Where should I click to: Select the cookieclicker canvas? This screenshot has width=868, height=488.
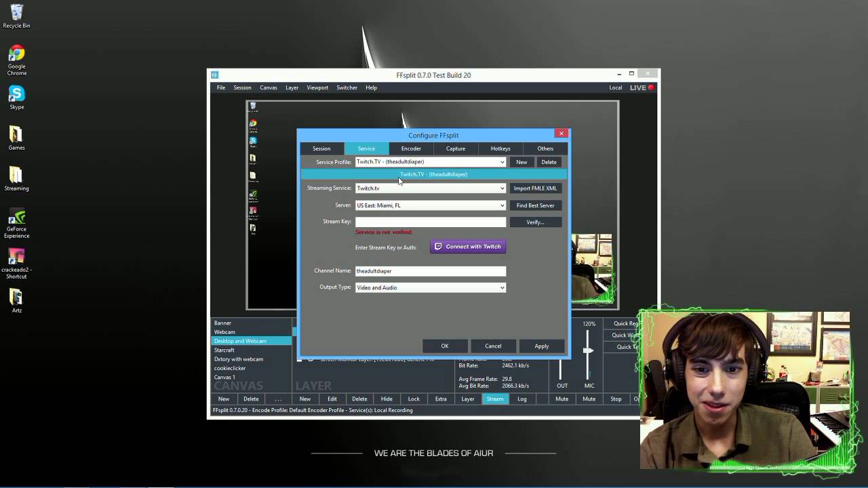point(252,368)
